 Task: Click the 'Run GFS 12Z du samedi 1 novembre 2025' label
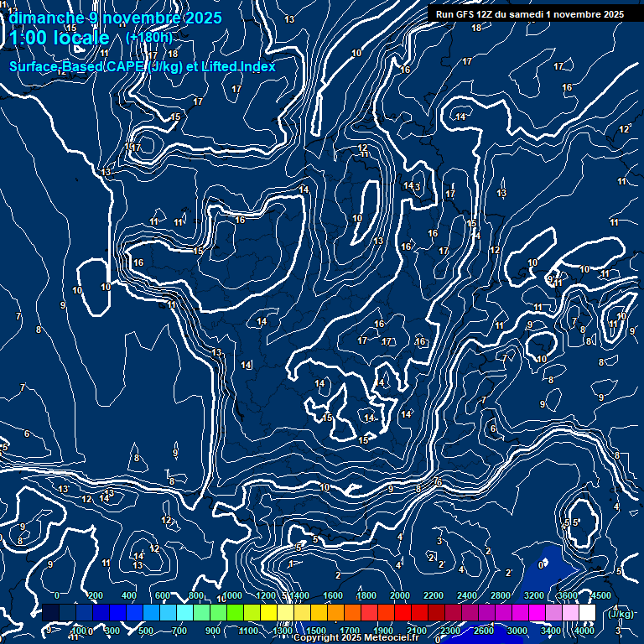[530, 14]
